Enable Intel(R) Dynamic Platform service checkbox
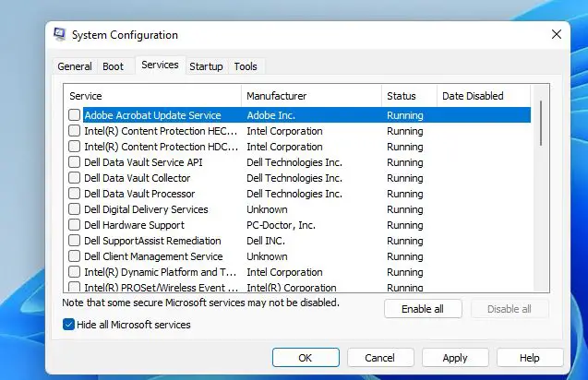The image size is (588, 380). pyautogui.click(x=74, y=272)
